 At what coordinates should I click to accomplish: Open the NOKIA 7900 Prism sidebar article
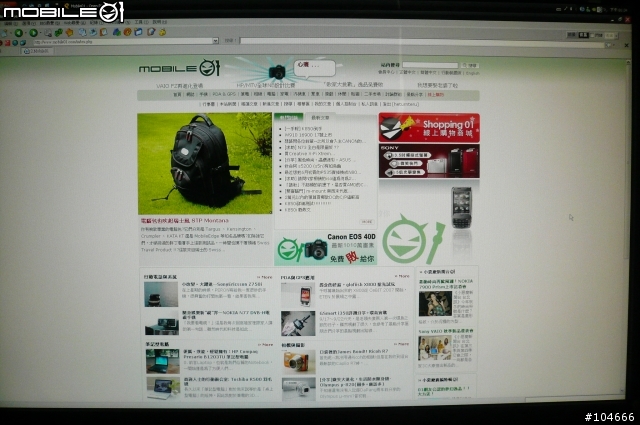point(445,284)
